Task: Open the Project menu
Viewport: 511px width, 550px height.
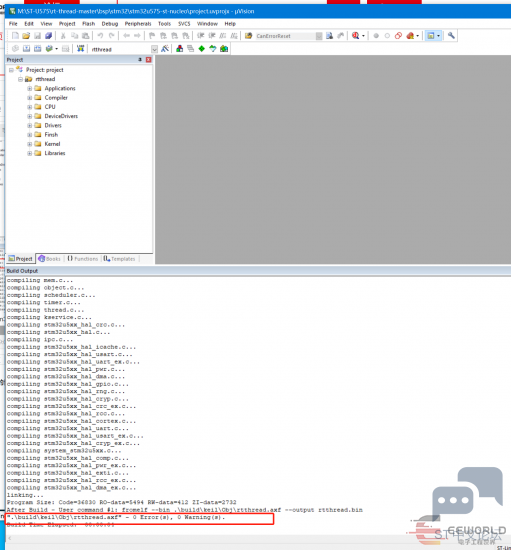Action: pyautogui.click(x=67, y=24)
